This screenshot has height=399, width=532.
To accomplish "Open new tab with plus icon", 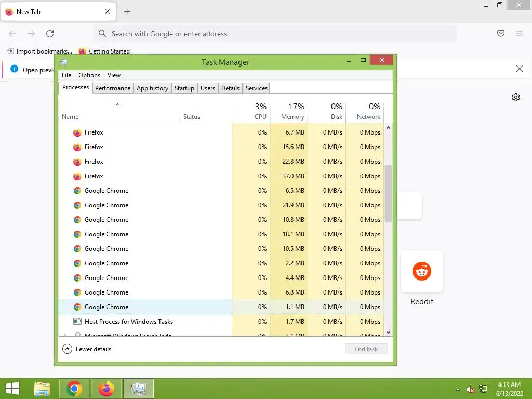I will (127, 12).
